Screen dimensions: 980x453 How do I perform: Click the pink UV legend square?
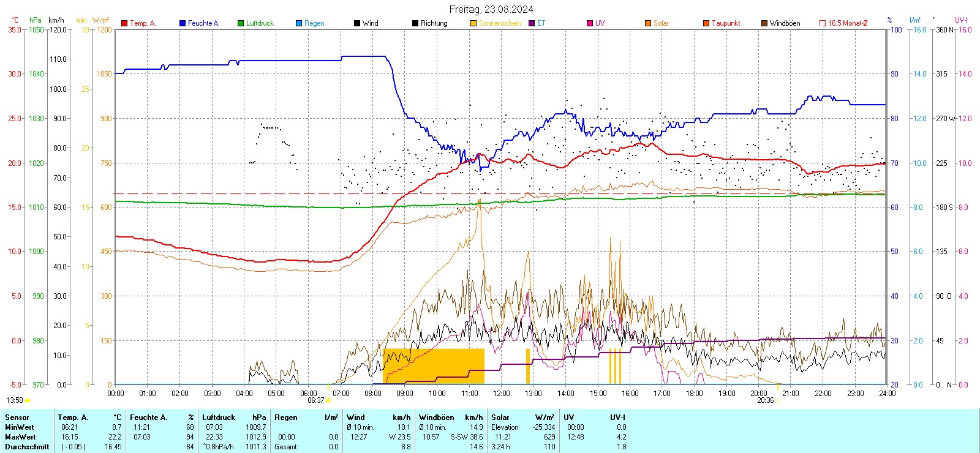tap(590, 23)
